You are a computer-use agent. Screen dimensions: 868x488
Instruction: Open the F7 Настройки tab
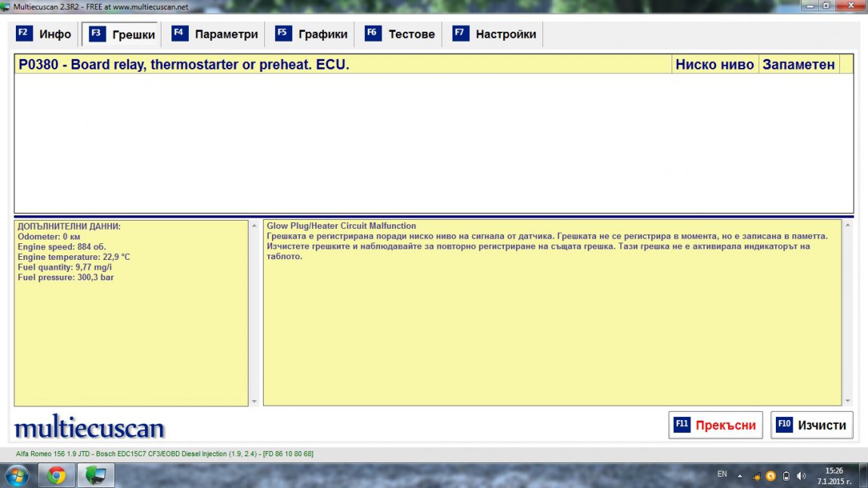point(495,35)
